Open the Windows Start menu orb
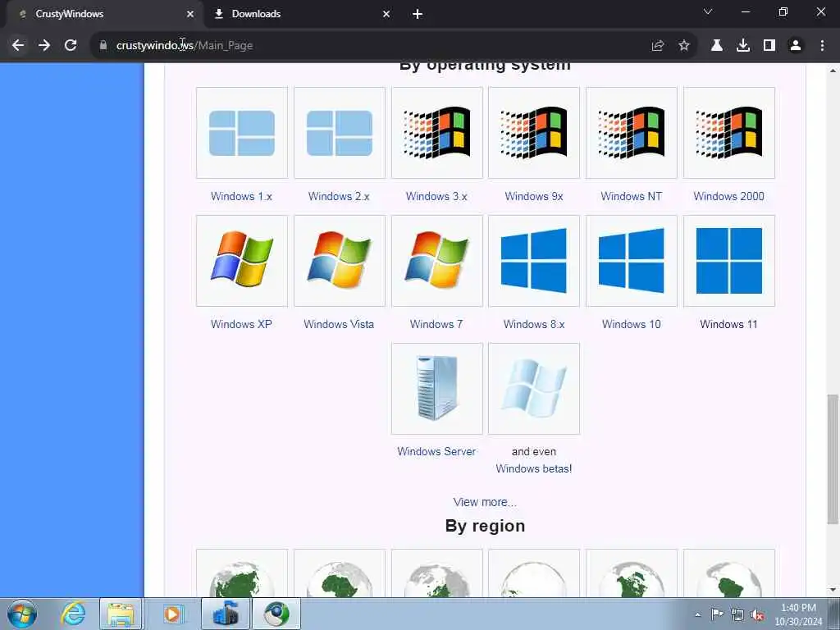The width and height of the screenshot is (840, 630). (22, 614)
